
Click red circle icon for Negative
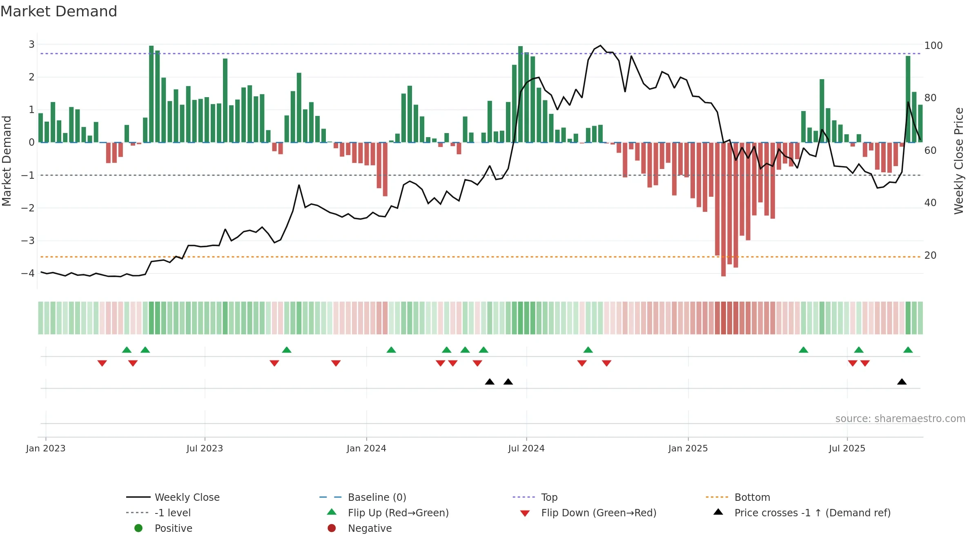[332, 528]
